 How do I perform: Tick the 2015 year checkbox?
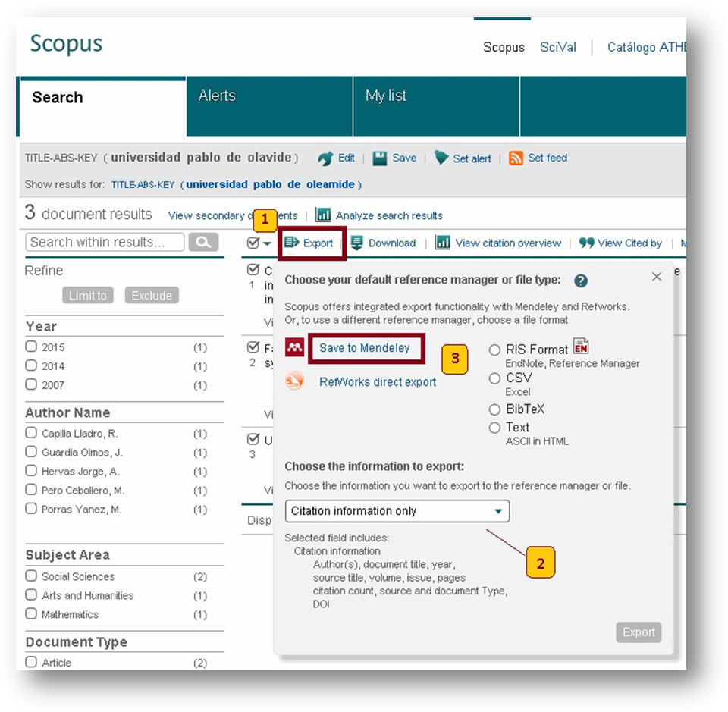[x=31, y=347]
